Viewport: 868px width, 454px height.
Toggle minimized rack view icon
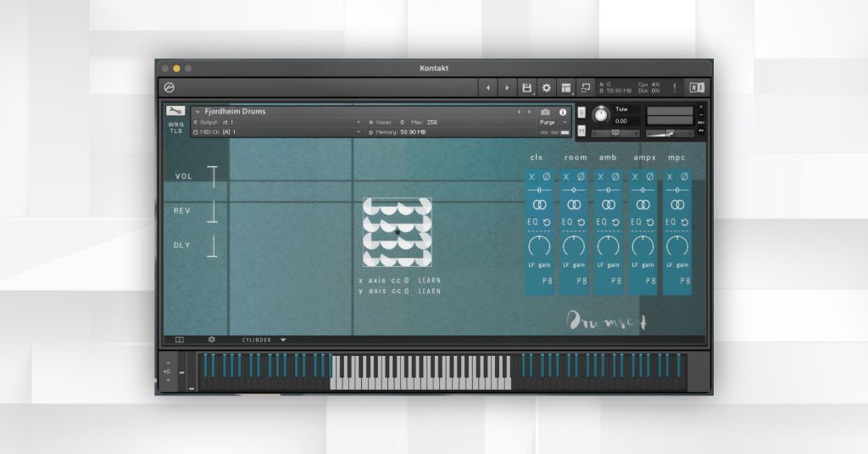tap(585, 87)
